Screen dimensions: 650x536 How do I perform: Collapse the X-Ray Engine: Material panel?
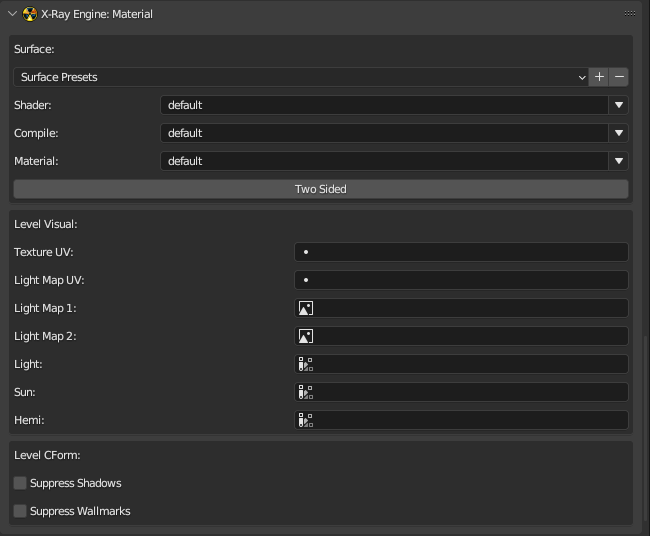(x=12, y=14)
